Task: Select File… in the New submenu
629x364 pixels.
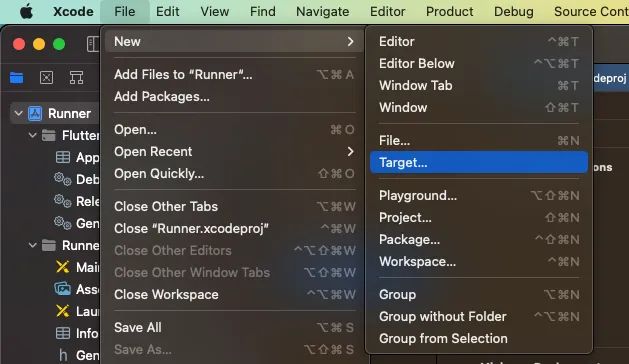Action: (x=479, y=140)
